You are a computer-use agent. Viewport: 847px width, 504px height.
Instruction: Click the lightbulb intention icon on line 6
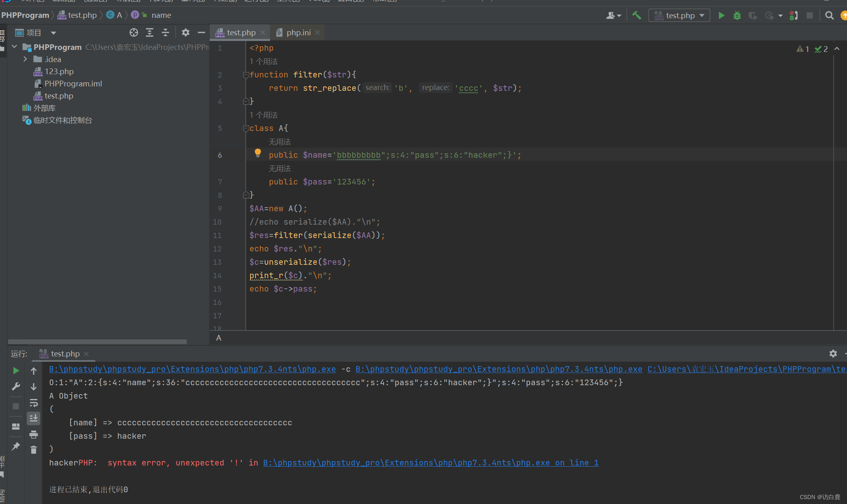coord(257,153)
